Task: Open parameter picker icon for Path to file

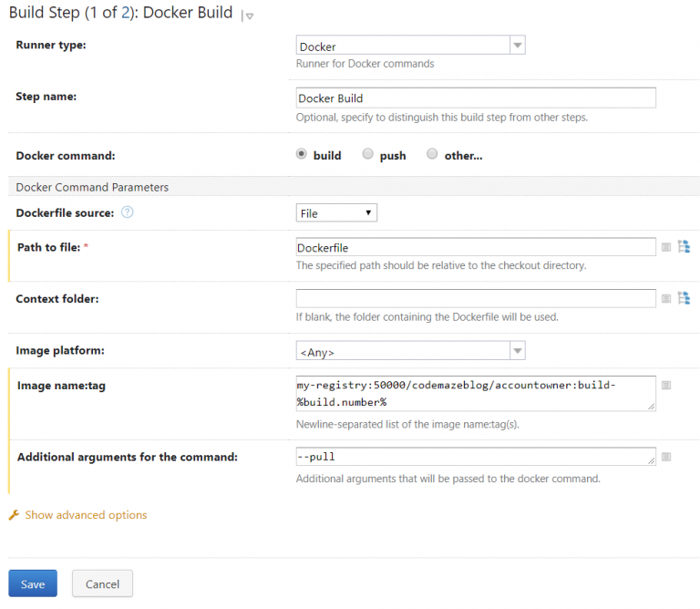Action: (666, 247)
